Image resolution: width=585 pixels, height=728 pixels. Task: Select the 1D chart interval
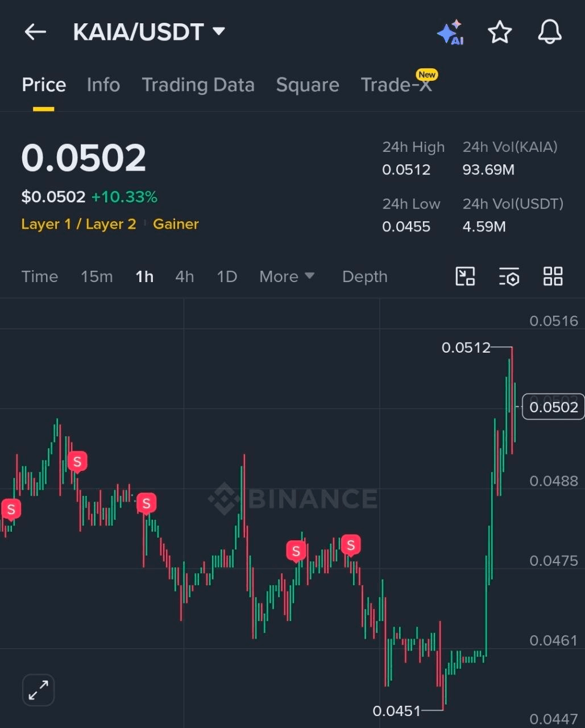click(227, 277)
